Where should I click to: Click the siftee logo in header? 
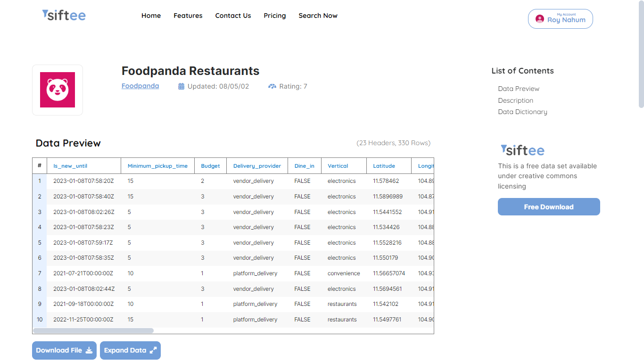pyautogui.click(x=64, y=15)
